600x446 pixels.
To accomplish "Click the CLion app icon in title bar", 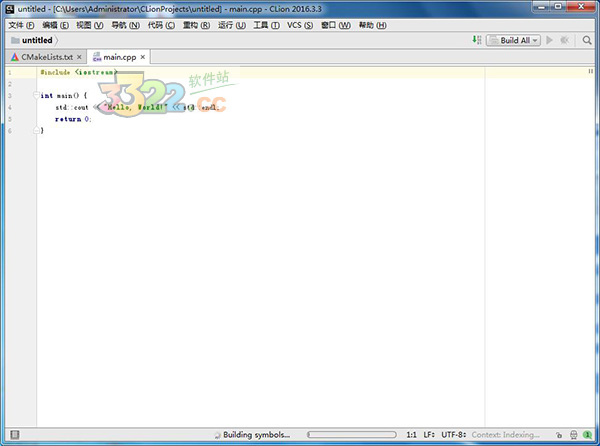I will (x=10, y=8).
